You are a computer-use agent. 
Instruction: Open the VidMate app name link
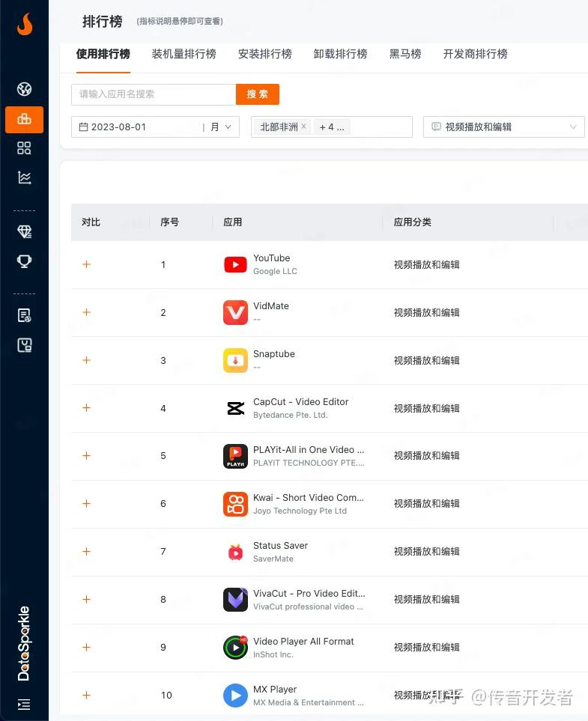coord(271,305)
